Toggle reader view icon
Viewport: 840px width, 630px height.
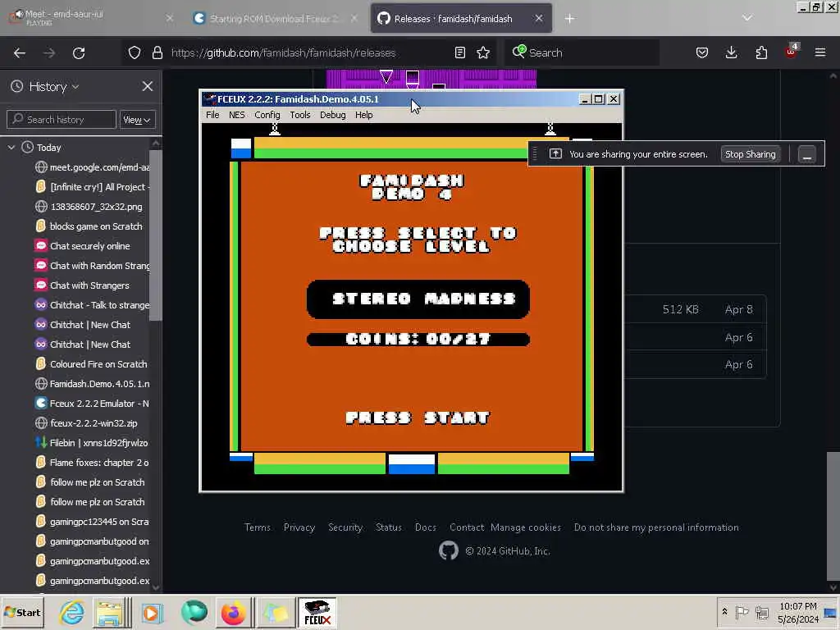point(459,52)
